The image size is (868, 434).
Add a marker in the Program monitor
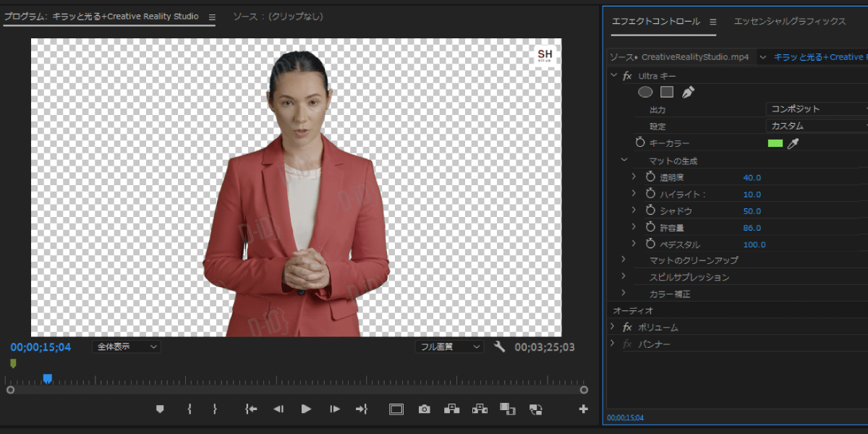pos(160,409)
